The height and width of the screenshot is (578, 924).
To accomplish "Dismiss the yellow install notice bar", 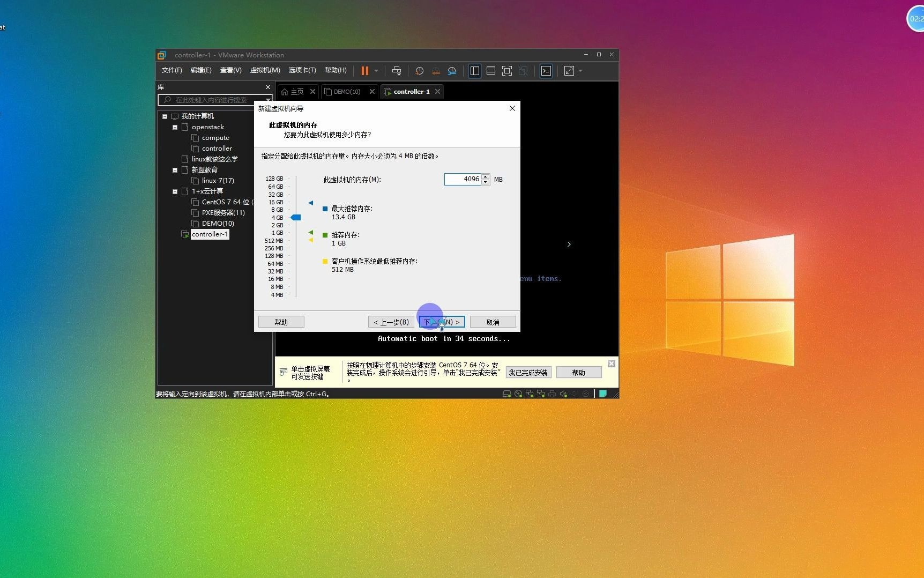I will (612, 364).
